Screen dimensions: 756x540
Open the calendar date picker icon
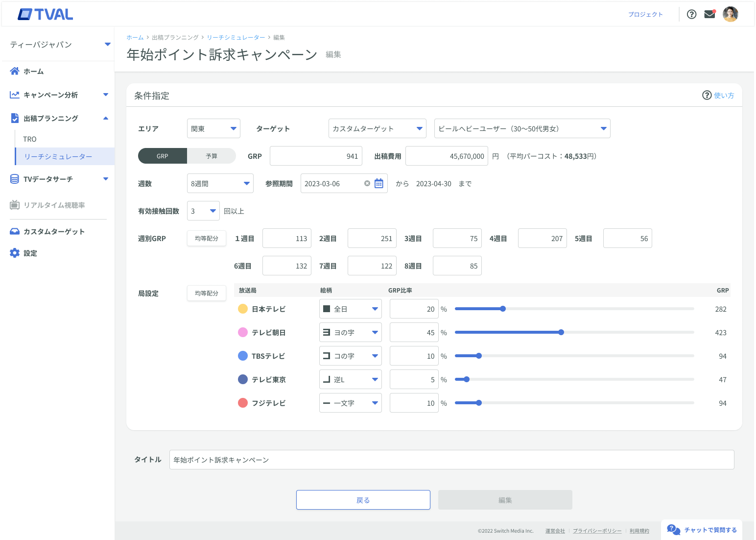pos(379,183)
